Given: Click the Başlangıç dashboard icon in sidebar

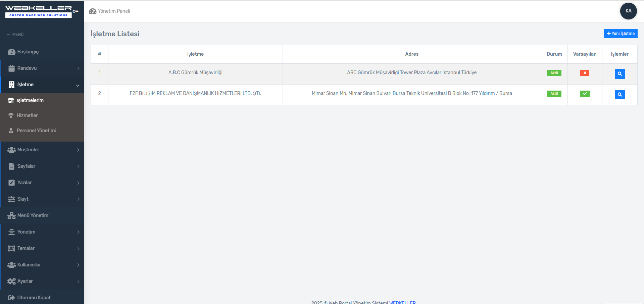Looking at the screenshot, I should pos(11,52).
